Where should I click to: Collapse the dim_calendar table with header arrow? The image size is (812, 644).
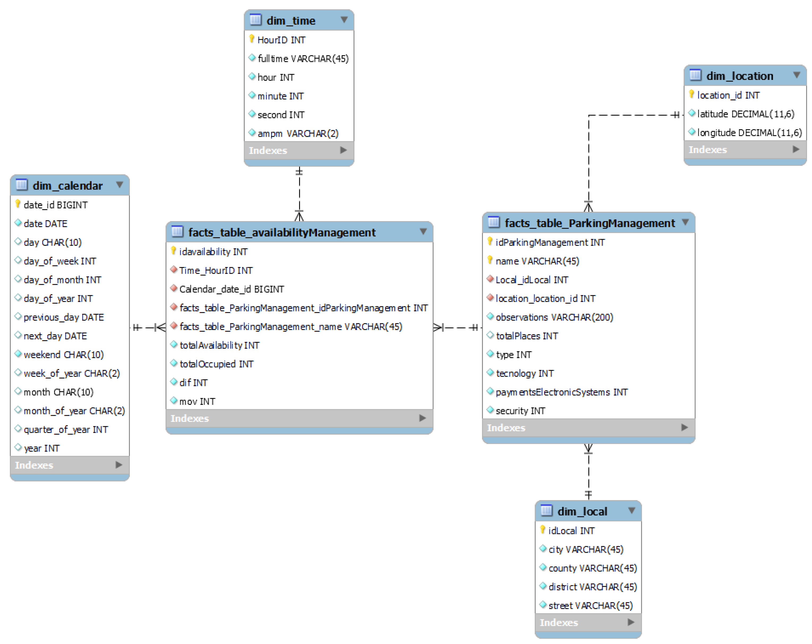click(x=119, y=184)
